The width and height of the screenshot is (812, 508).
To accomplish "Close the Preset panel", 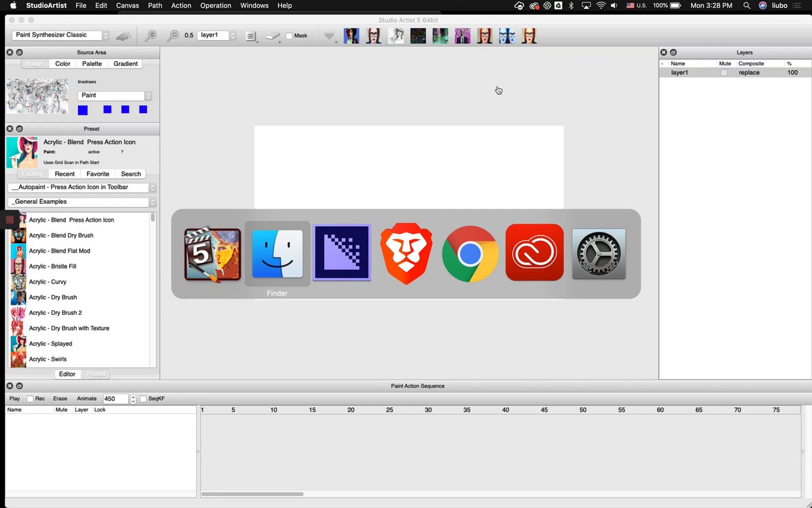I will coord(10,129).
